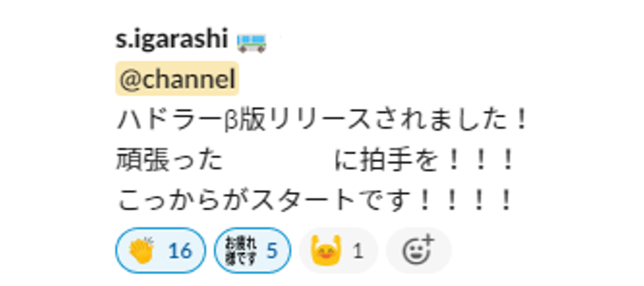Image resolution: width=644 pixels, height=286 pixels.
Task: Click the ハドラーβ版リリースされました message line
Action: (323, 120)
